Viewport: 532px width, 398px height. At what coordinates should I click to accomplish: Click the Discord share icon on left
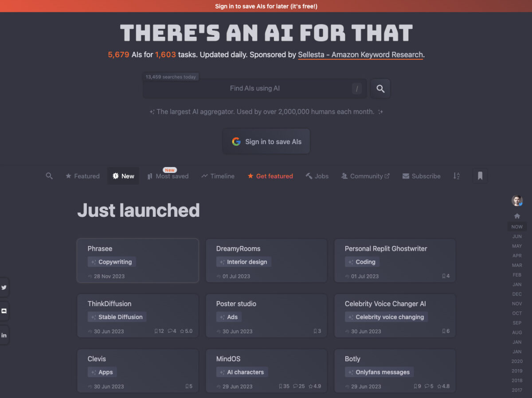(x=4, y=311)
